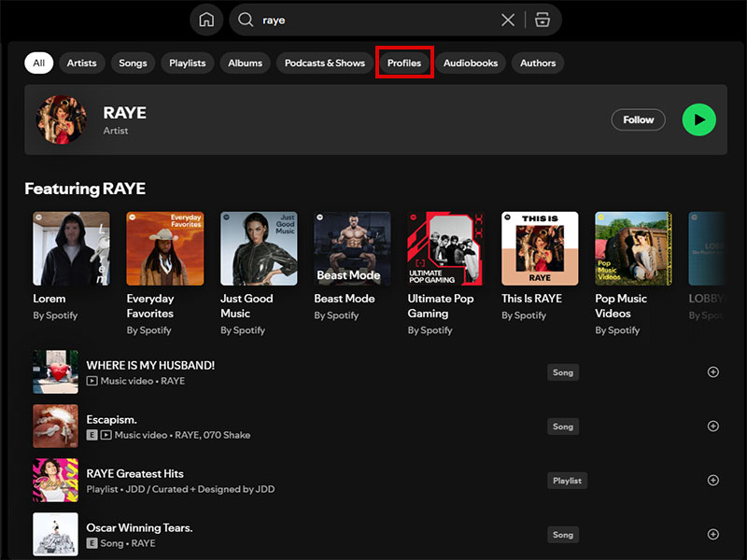
Task: Open the RAYE artist name link
Action: [125, 113]
